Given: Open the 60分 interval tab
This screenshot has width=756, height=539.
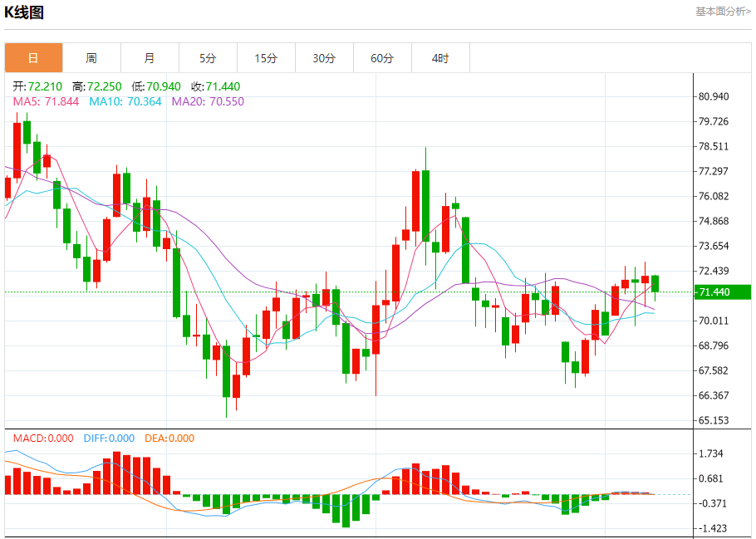Looking at the screenshot, I should tap(382, 58).
